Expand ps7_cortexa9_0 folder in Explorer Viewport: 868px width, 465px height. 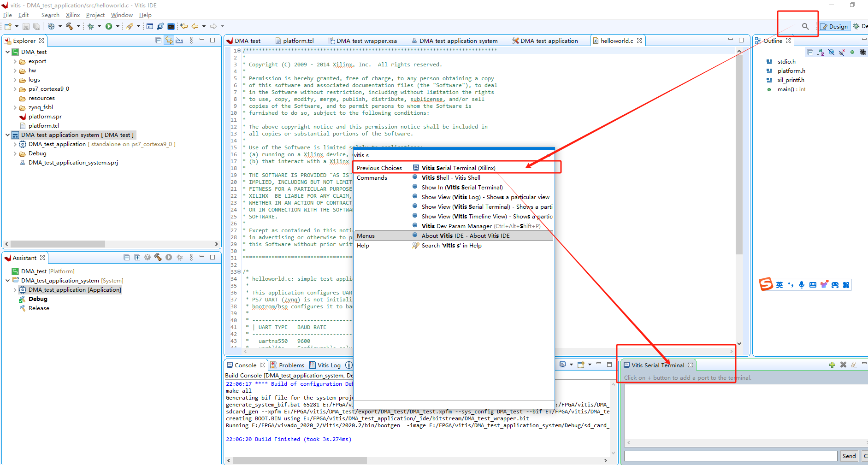[15, 89]
